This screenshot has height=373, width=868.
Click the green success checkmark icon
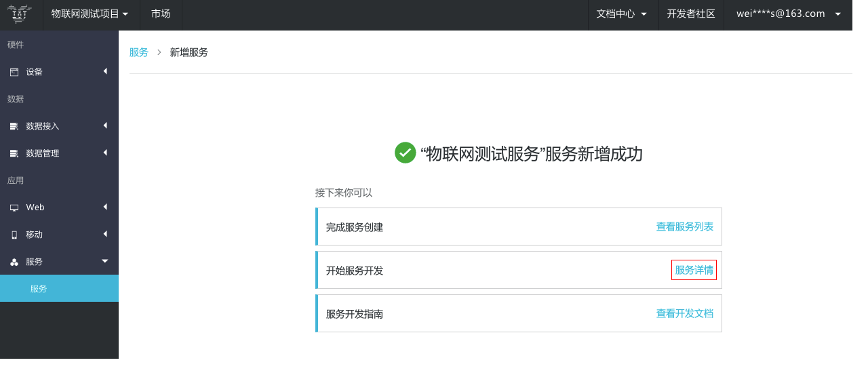pos(405,153)
